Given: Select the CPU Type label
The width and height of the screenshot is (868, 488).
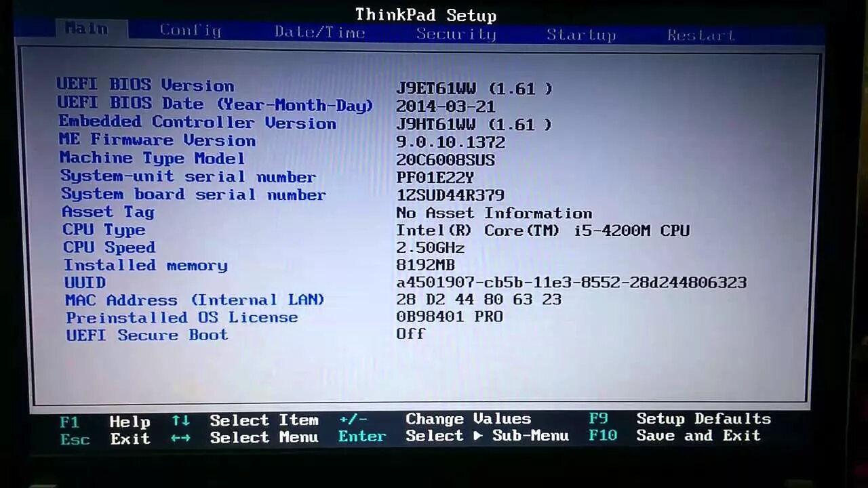Looking at the screenshot, I should pyautogui.click(x=104, y=230).
